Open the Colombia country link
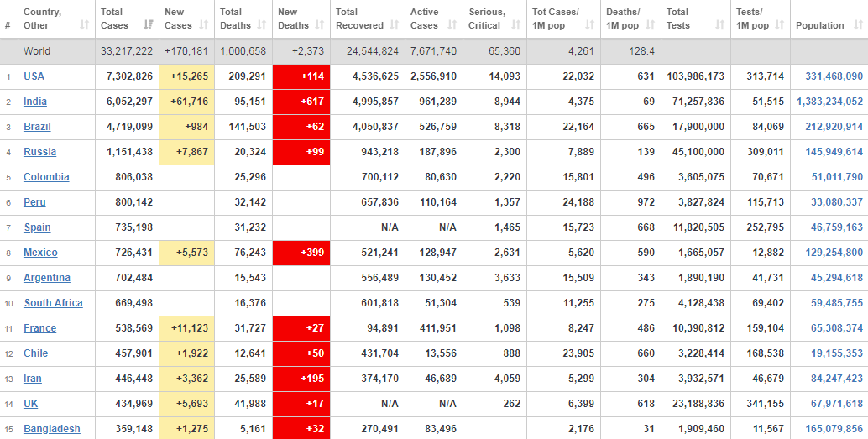Screen dimensions: 868x439 pos(46,177)
